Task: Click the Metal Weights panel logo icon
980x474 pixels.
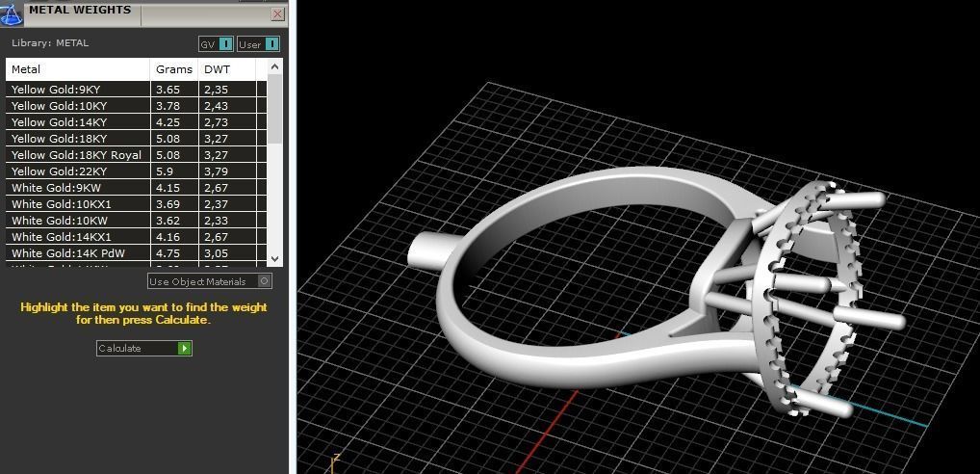Action: 12,13
